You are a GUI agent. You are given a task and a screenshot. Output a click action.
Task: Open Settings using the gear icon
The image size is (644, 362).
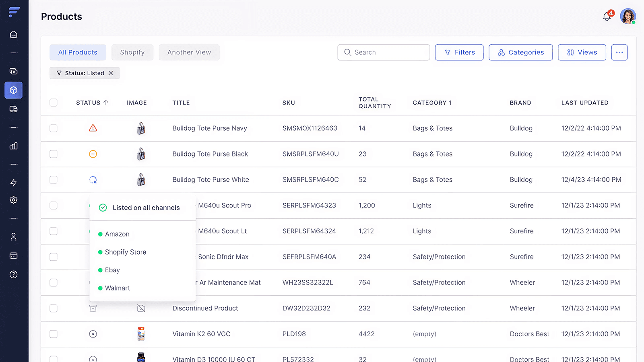[x=13, y=200]
